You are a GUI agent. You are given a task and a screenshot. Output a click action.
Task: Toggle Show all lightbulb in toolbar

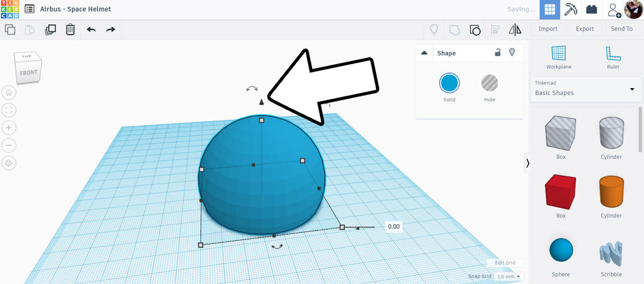pyautogui.click(x=434, y=30)
